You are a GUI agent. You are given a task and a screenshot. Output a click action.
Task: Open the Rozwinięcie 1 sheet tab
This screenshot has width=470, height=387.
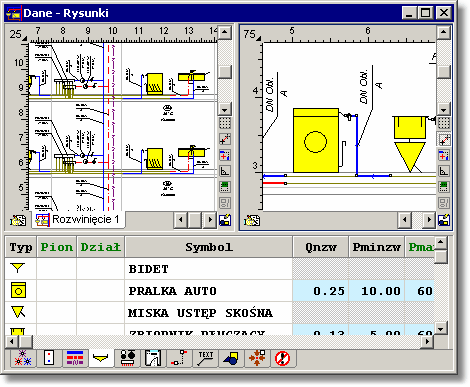click(79, 220)
